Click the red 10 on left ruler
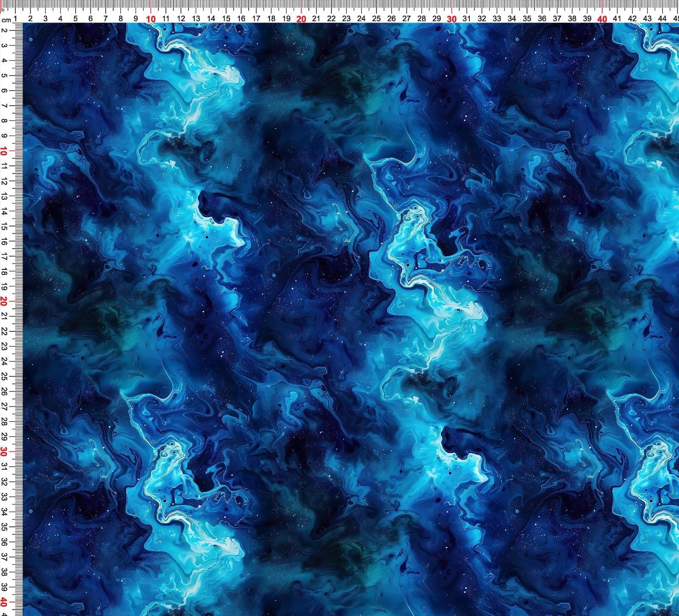 tap(4, 151)
